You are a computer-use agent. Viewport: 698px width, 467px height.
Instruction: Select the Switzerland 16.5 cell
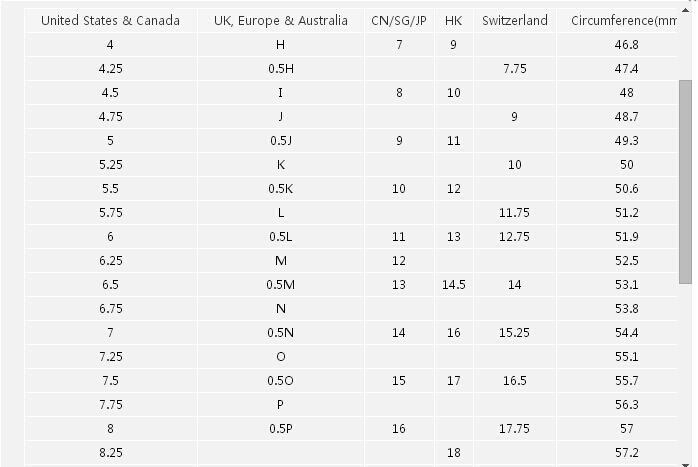click(514, 381)
